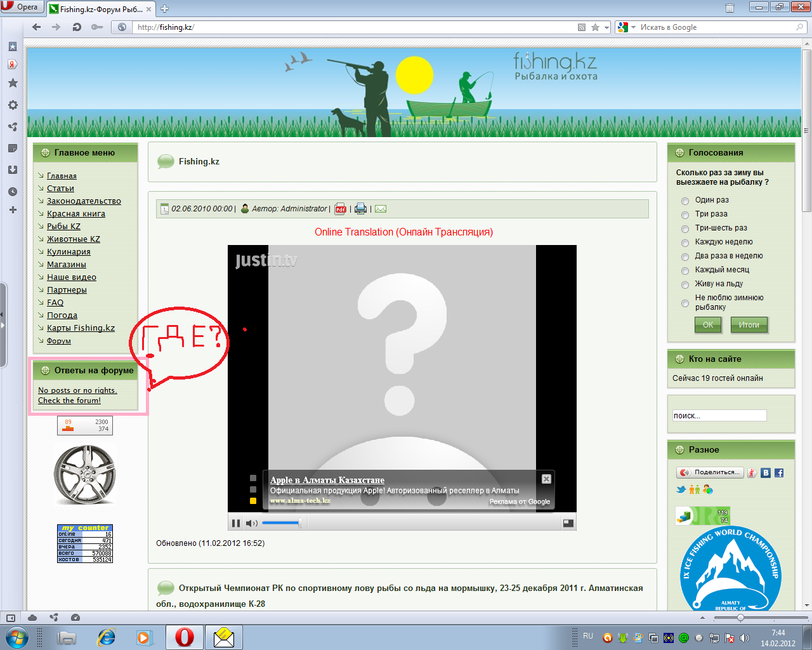
Task: Open a new tab with the plus button
Action: (x=164, y=9)
